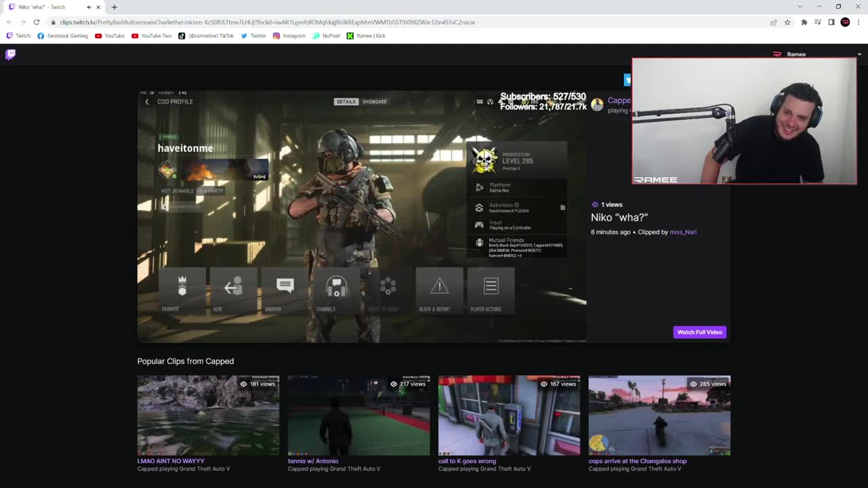868x488 pixels.
Task: Click the Channels headset icon
Action: [x=336, y=287]
